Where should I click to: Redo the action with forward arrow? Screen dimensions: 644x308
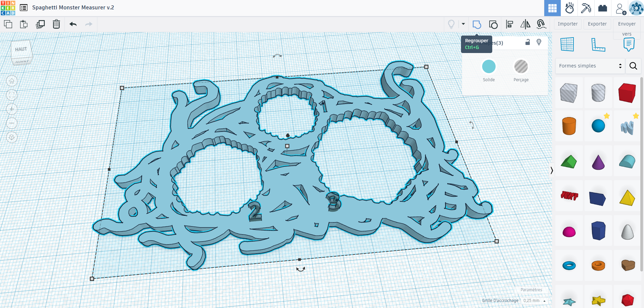coord(89,24)
